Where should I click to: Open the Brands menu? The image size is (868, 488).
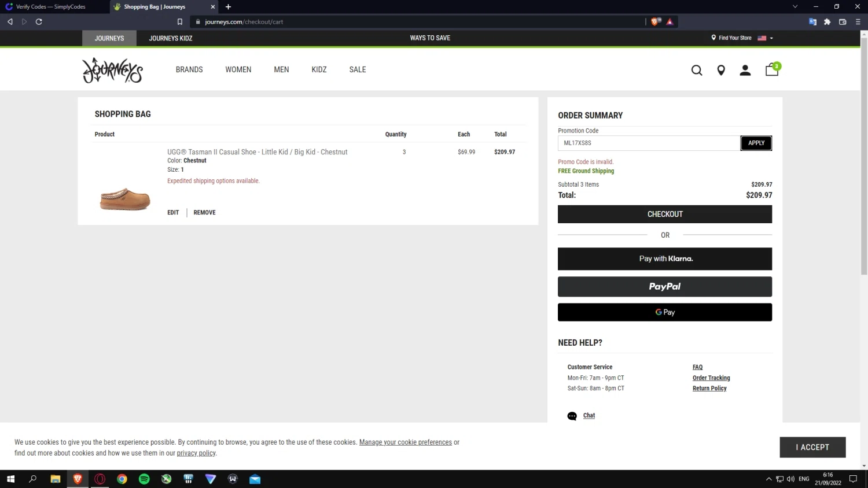tap(189, 69)
